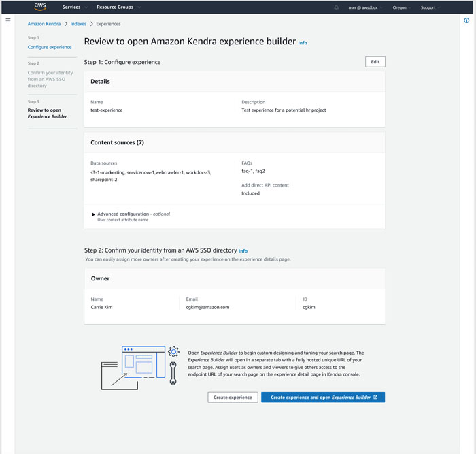Image resolution: width=476 pixels, height=454 pixels.
Task: Open the Oregon region selector
Action: coord(401,7)
